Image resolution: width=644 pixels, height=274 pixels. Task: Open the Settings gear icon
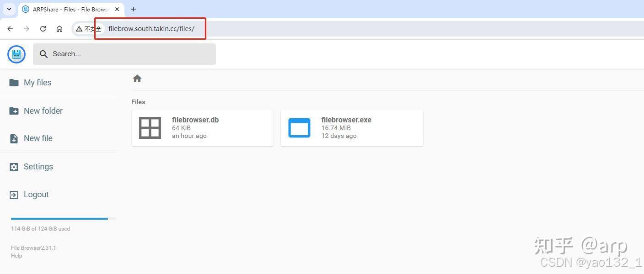click(x=13, y=166)
